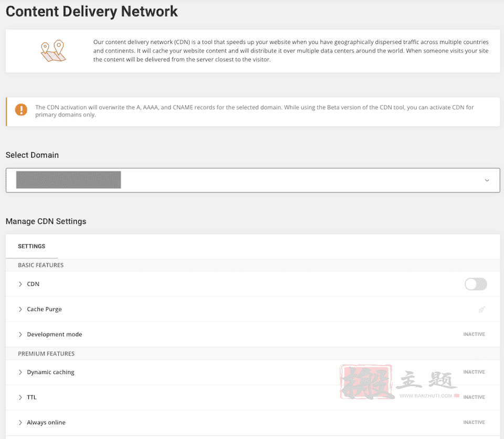Expand the Dynamic caching chevron
The height and width of the screenshot is (439, 504).
pos(20,372)
